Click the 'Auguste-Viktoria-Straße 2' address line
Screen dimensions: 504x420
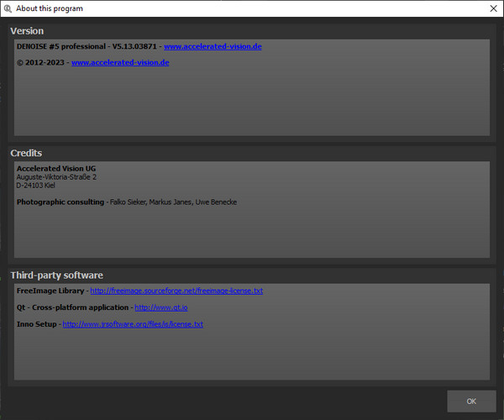[56, 177]
